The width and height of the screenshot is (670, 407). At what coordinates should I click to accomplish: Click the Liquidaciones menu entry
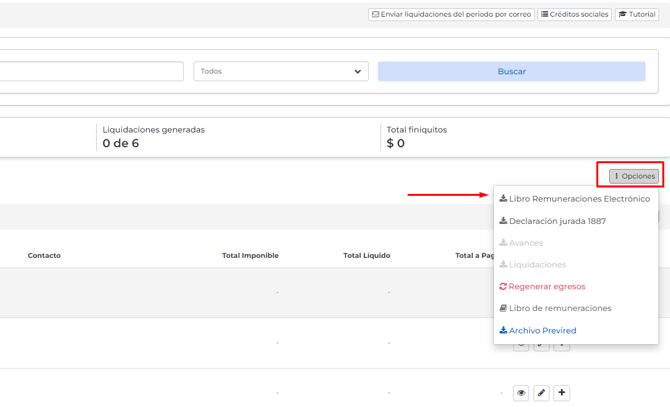(x=533, y=265)
